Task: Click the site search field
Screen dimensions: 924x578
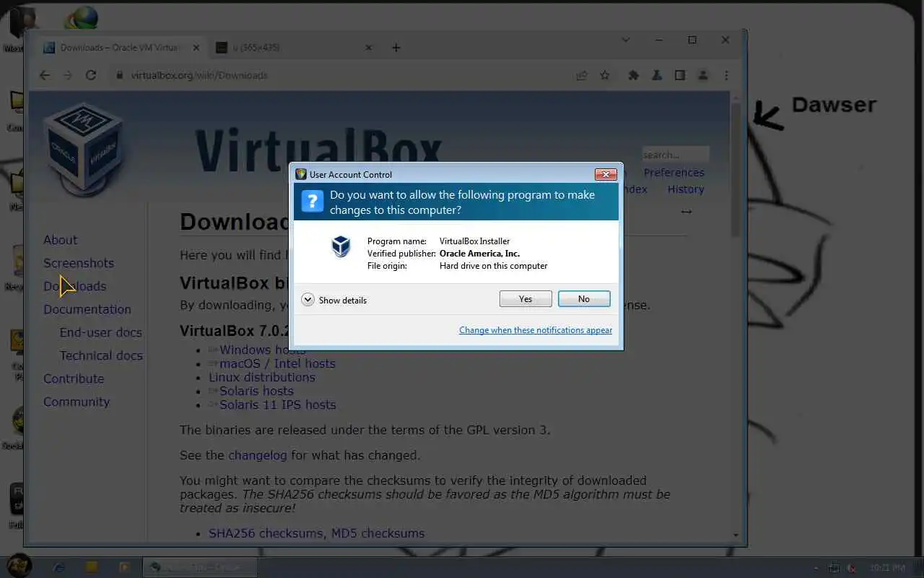Action: click(676, 155)
